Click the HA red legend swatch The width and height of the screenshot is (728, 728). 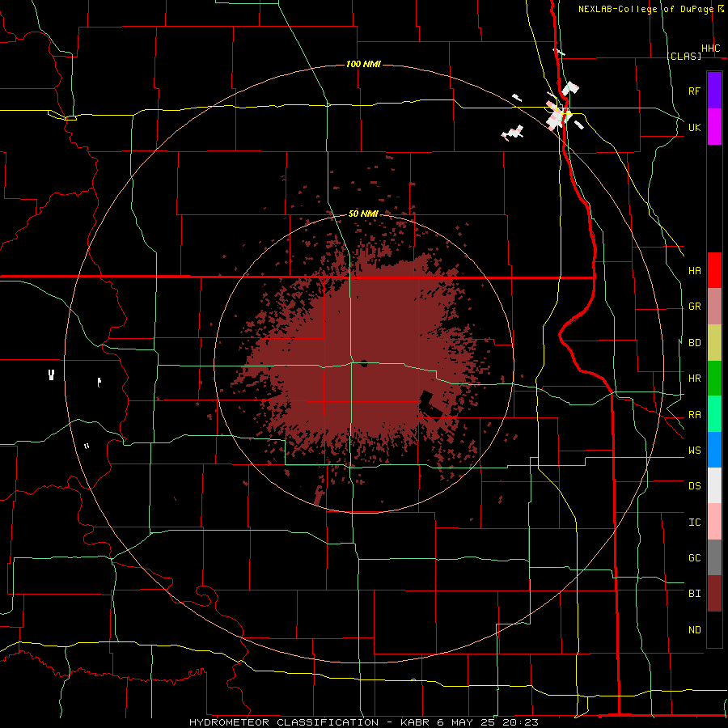714,270
